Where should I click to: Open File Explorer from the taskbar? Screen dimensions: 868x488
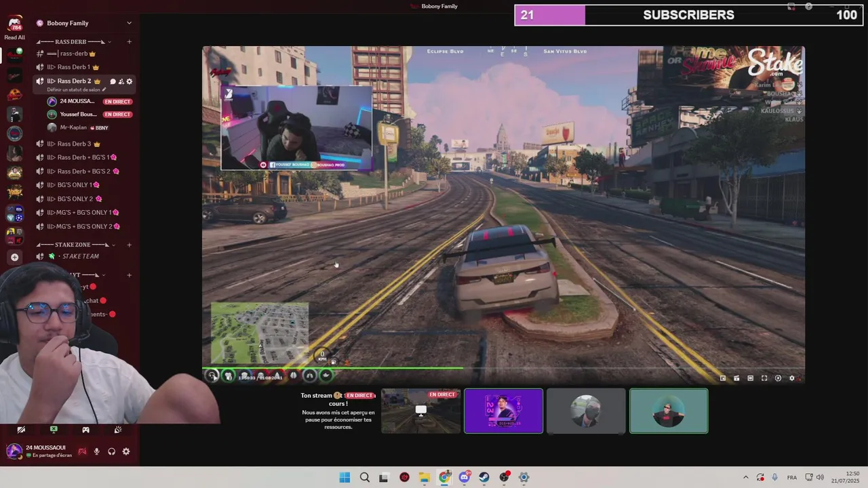click(424, 477)
